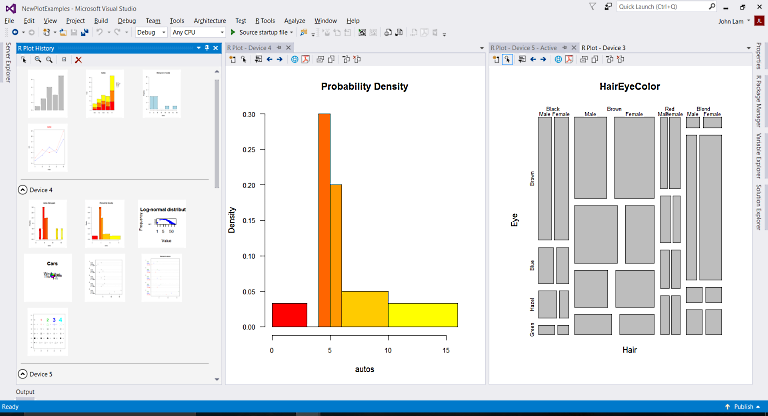Collapse the Device 4 group

coord(23,190)
